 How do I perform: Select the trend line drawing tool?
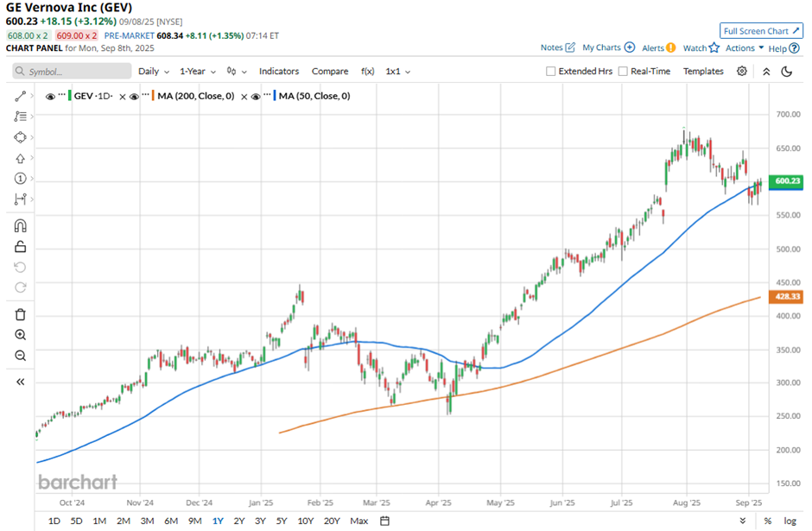tap(20, 96)
